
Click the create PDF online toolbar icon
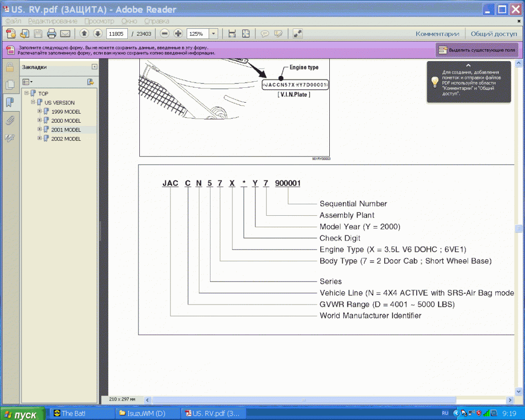tap(10, 33)
